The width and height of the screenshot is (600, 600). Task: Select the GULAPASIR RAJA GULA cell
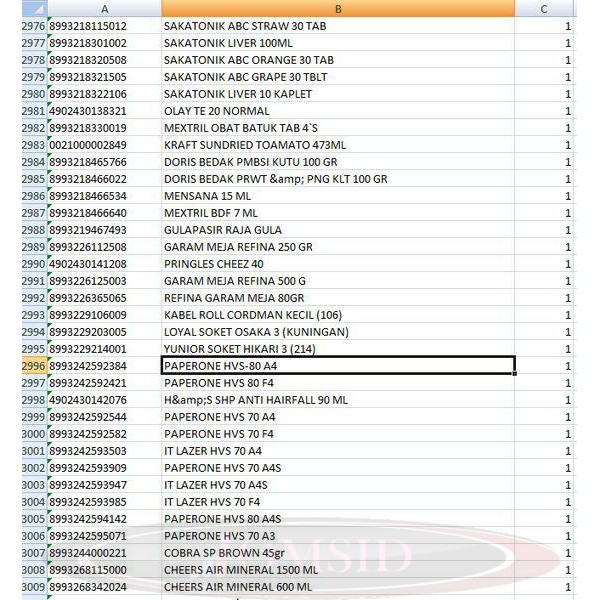338,230
